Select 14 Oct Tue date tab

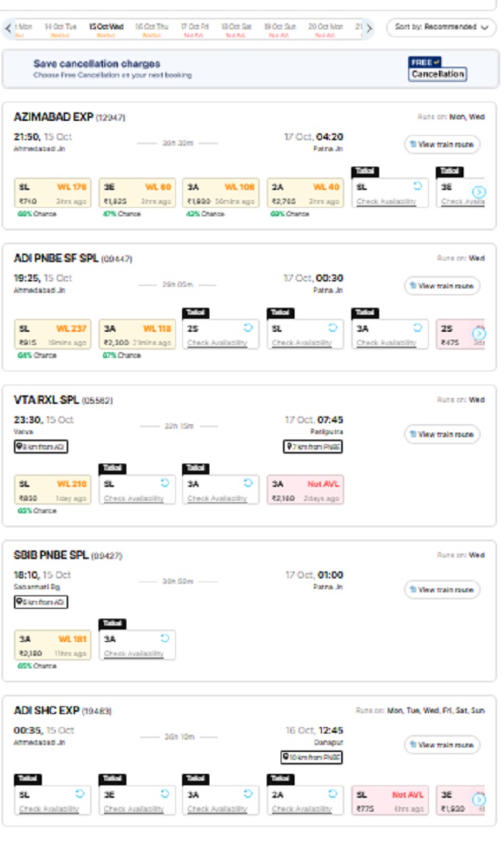tap(60, 29)
